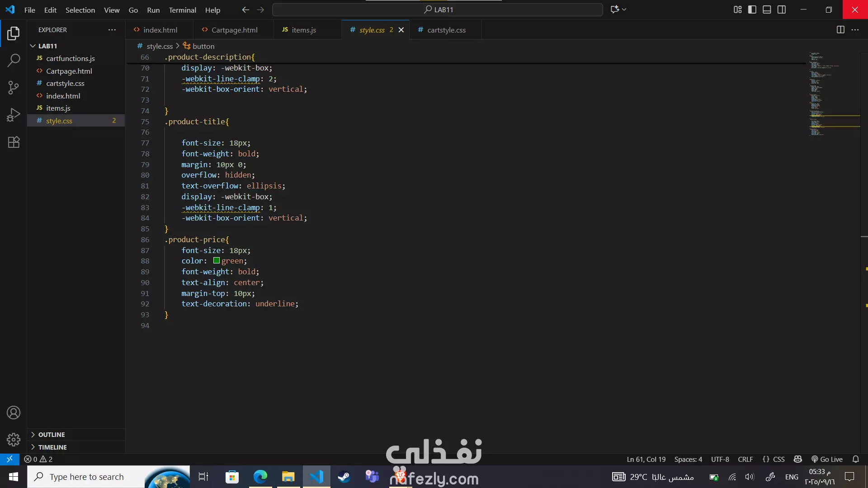Open the View menu

click(112, 10)
